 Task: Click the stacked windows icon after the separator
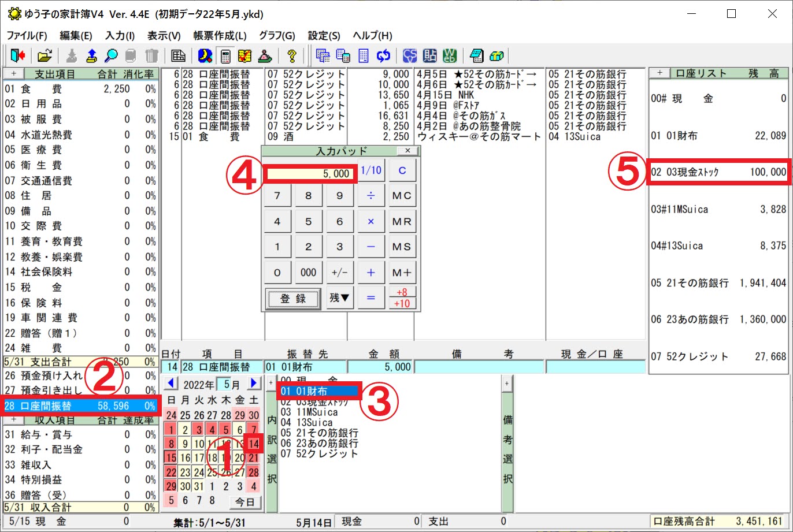pos(324,56)
